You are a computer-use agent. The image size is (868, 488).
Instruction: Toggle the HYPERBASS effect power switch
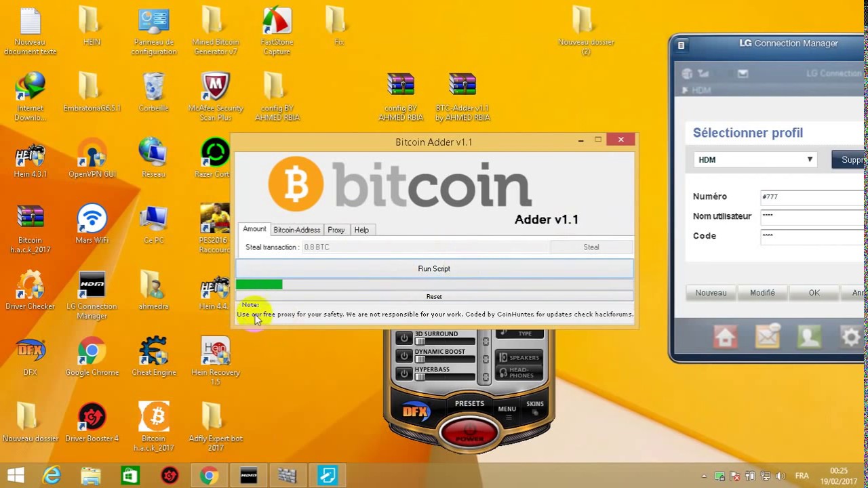(x=404, y=373)
